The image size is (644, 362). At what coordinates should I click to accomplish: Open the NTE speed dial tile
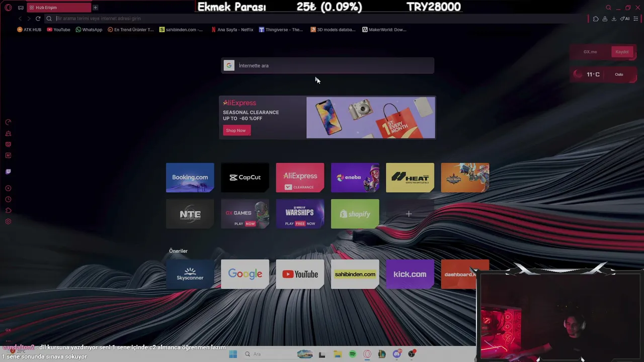tap(190, 214)
